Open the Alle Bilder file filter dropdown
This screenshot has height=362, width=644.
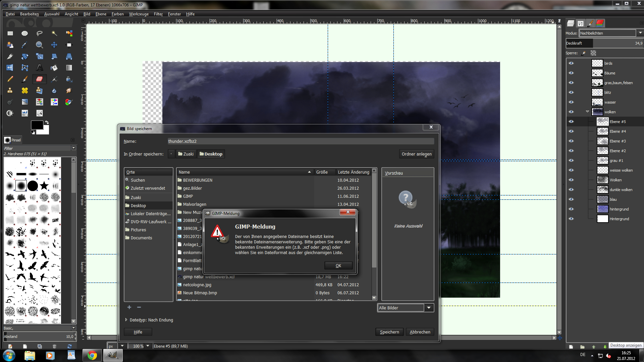pyautogui.click(x=406, y=308)
